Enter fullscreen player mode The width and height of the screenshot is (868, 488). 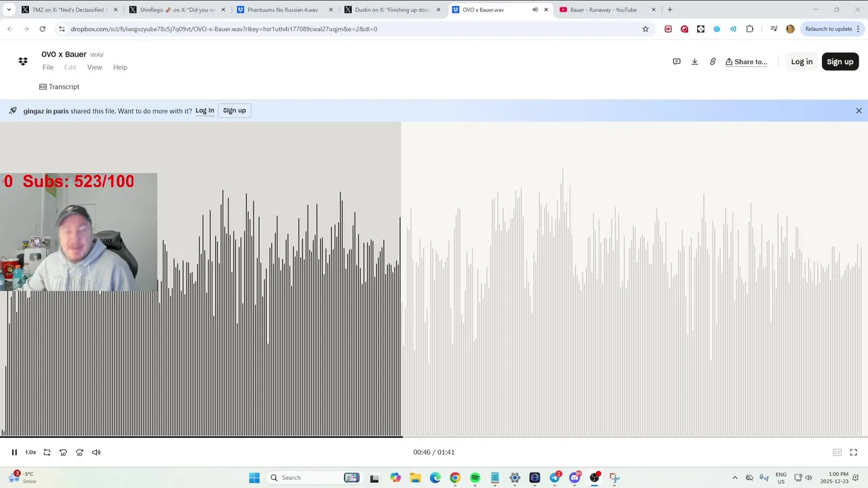click(854, 452)
